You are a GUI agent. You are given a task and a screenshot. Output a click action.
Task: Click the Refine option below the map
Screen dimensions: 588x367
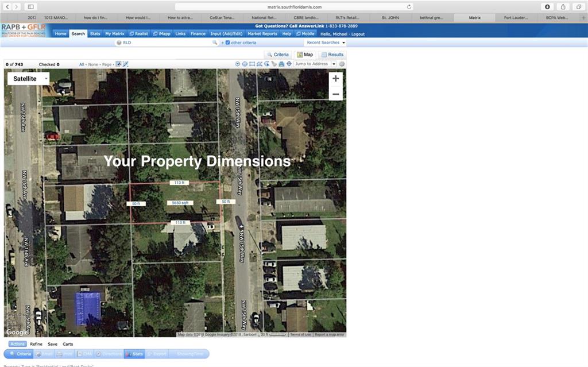[36, 344]
